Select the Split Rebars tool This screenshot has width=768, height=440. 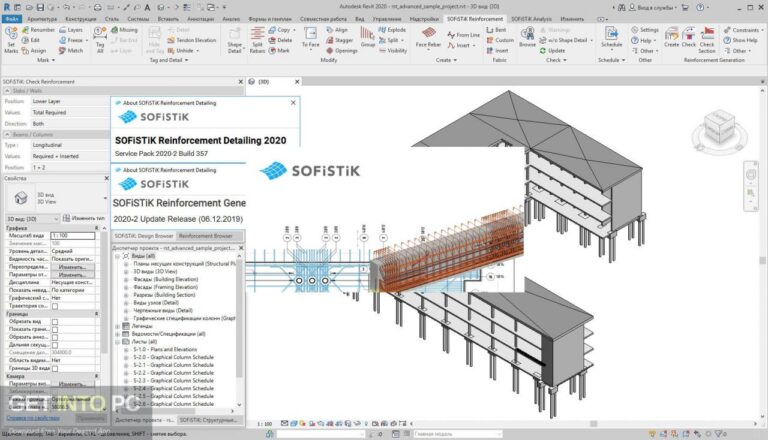[x=257, y=40]
